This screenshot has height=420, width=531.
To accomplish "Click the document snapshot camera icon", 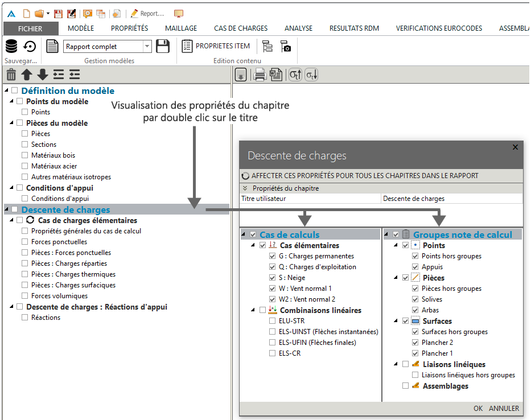I will pyautogui.click(x=286, y=46).
